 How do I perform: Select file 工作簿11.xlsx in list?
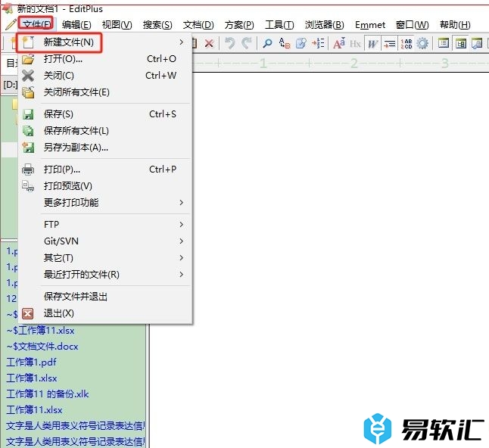click(x=35, y=409)
